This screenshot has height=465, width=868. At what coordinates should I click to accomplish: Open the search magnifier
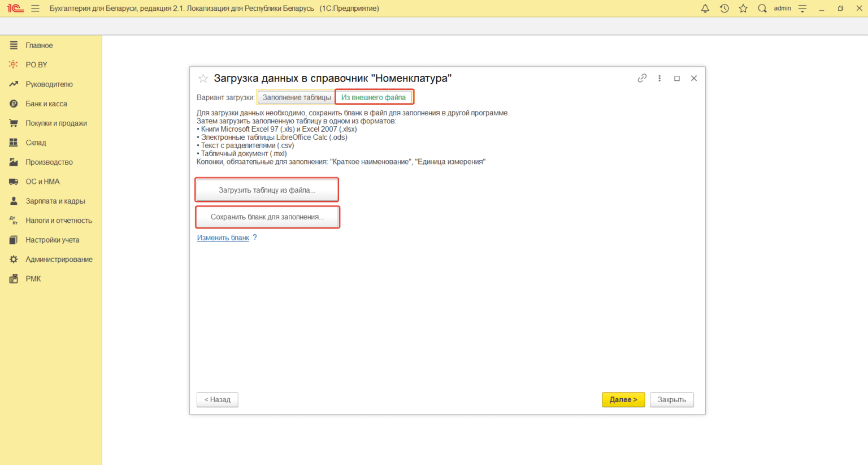[x=762, y=8]
